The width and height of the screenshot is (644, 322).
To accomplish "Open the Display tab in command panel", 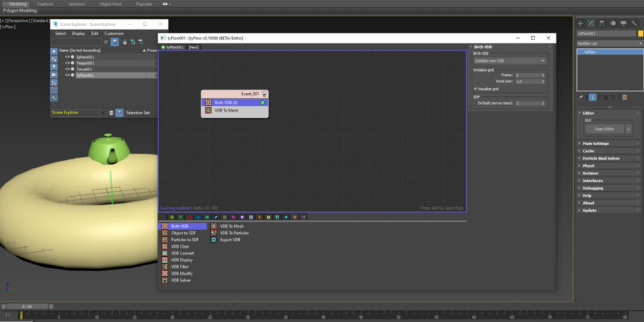I will pyautogui.click(x=623, y=23).
